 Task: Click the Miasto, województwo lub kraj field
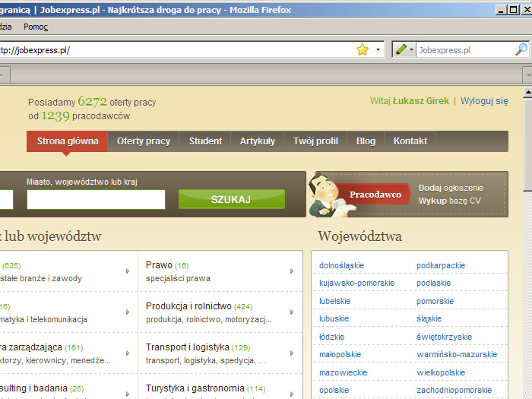click(x=96, y=199)
